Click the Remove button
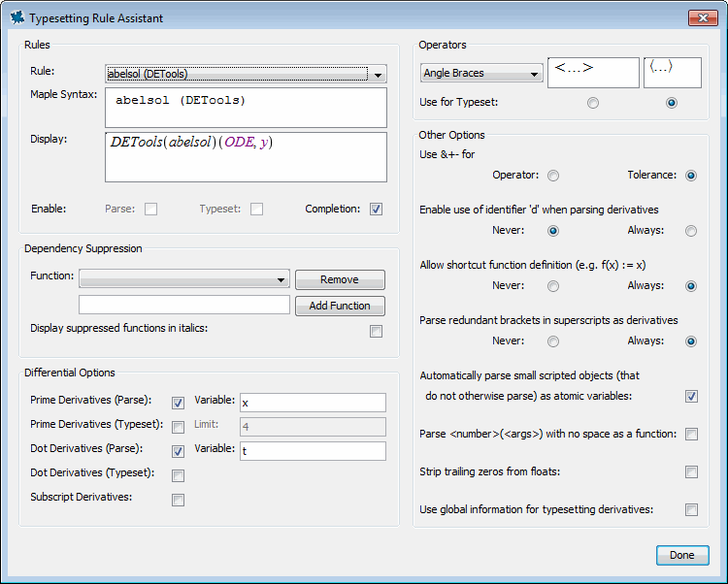The height and width of the screenshot is (584, 728). coord(340,279)
